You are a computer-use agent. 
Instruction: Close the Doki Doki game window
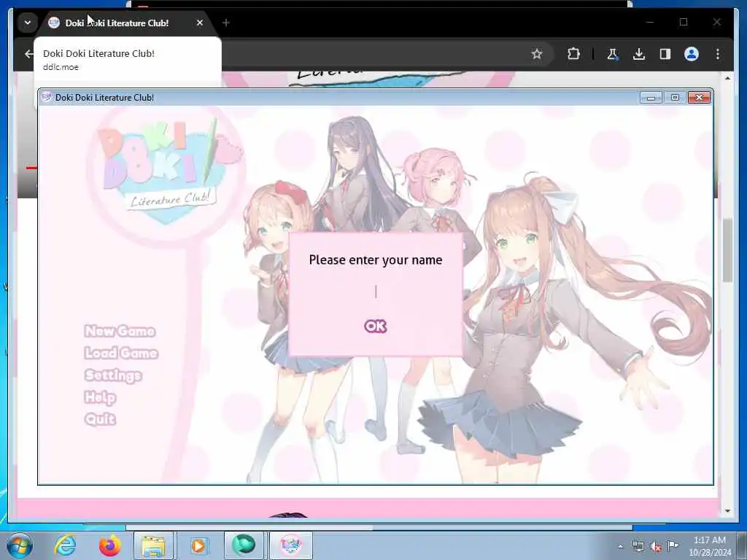point(699,98)
